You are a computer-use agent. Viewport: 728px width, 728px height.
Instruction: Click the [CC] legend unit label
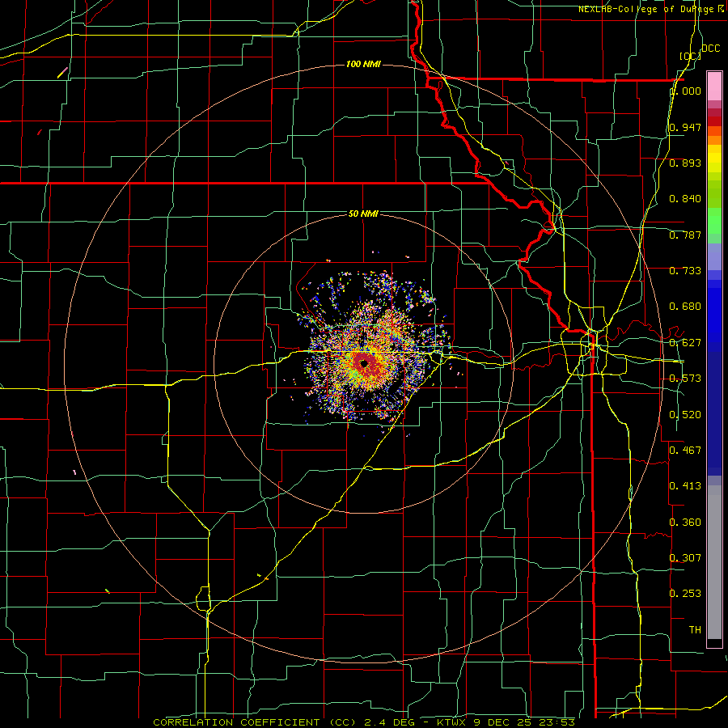pos(690,57)
